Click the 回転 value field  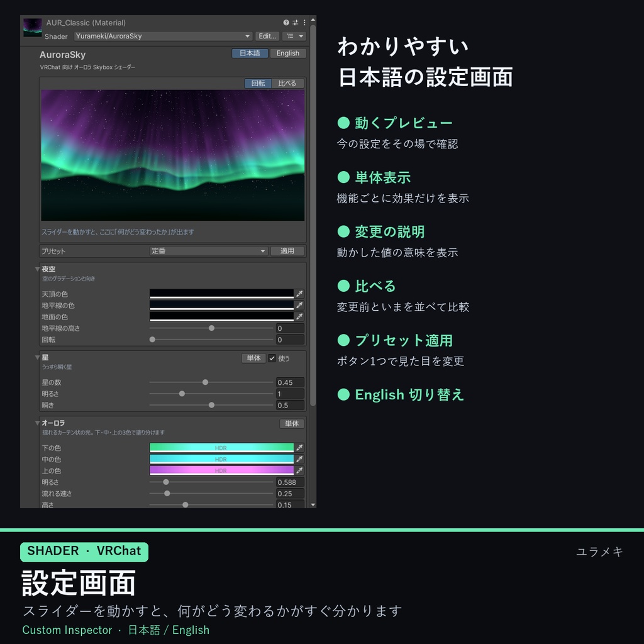[x=290, y=340]
